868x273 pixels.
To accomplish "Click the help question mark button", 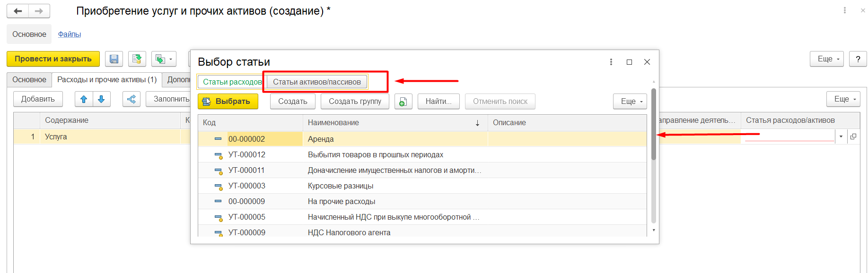I will coord(858,59).
